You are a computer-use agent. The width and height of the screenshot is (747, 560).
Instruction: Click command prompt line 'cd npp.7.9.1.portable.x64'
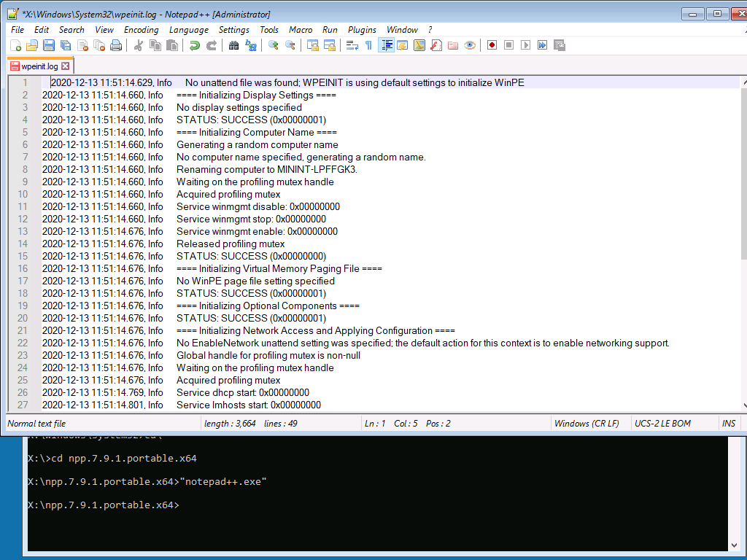click(124, 459)
